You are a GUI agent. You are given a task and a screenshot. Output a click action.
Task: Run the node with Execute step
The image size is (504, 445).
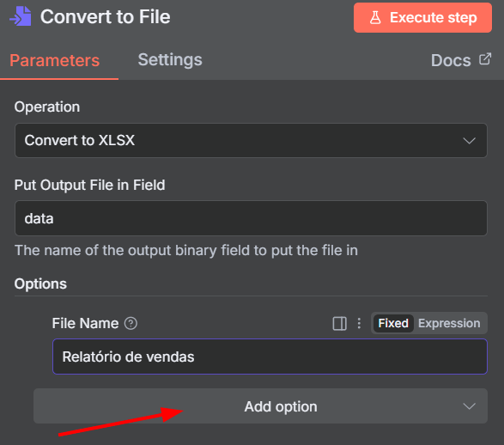click(x=422, y=18)
